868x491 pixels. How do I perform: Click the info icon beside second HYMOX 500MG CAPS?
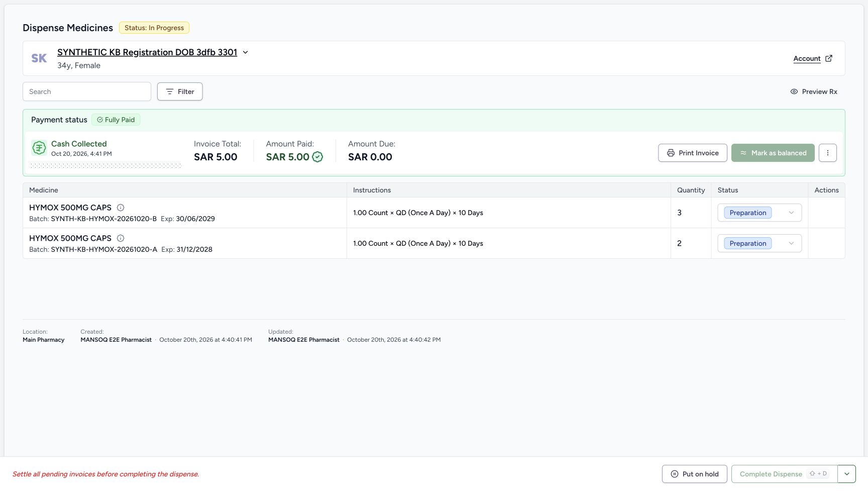(121, 238)
